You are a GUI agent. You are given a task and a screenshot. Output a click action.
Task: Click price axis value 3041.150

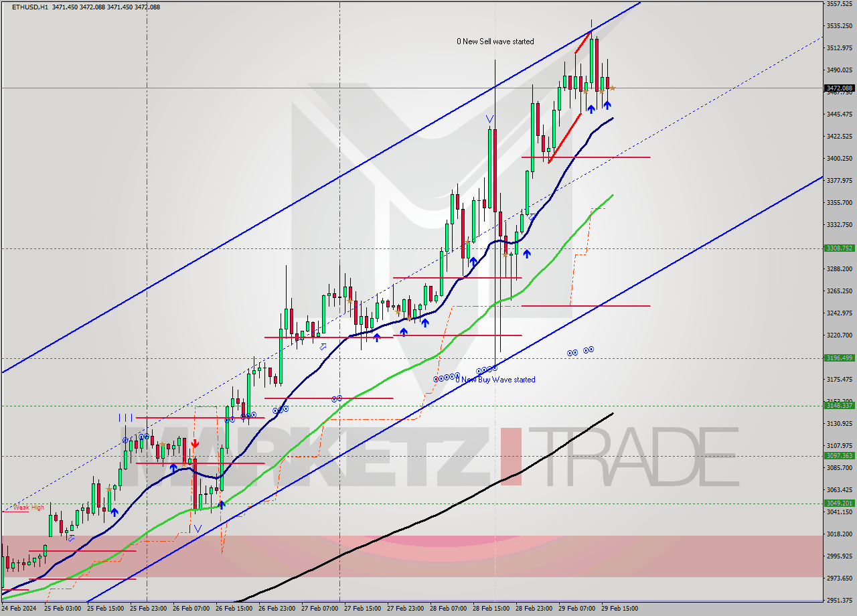[839, 512]
